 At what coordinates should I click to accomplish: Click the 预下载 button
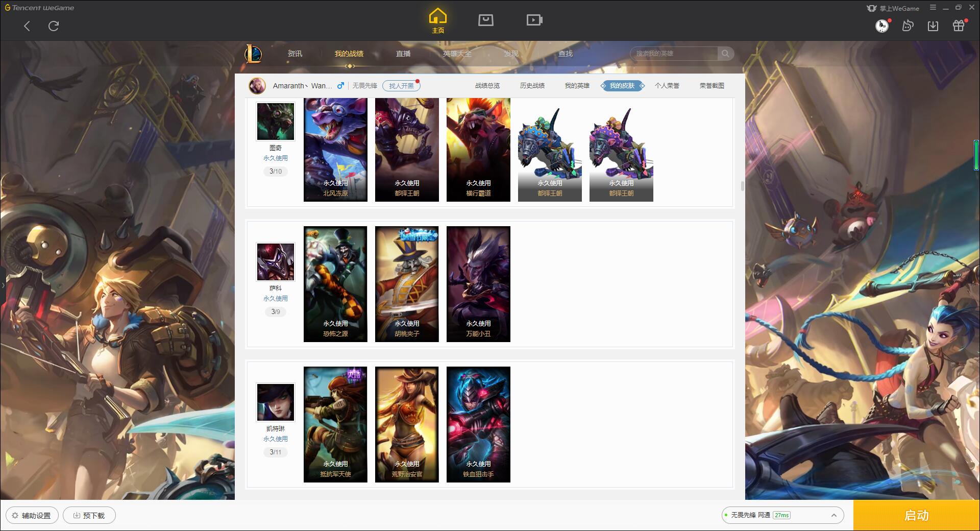pos(89,515)
